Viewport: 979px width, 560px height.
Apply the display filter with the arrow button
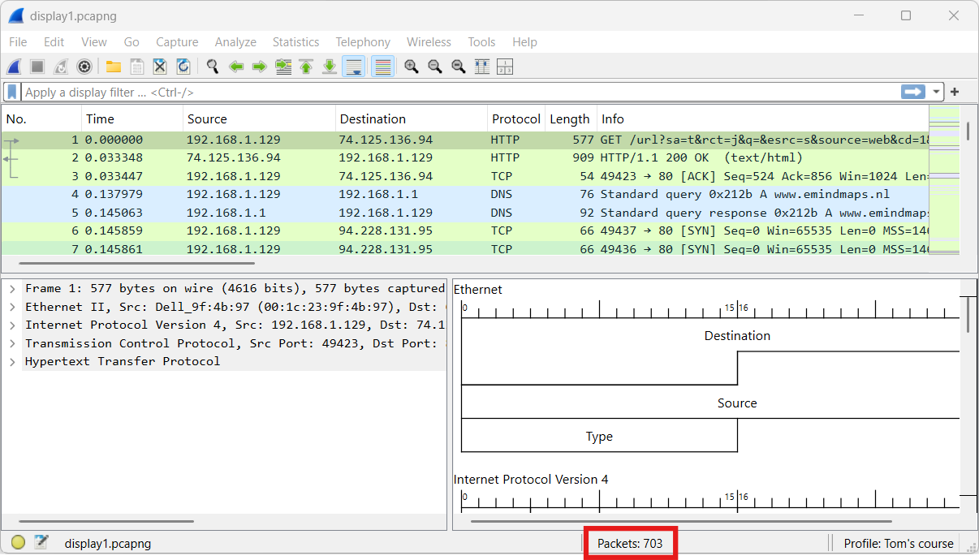click(x=913, y=92)
